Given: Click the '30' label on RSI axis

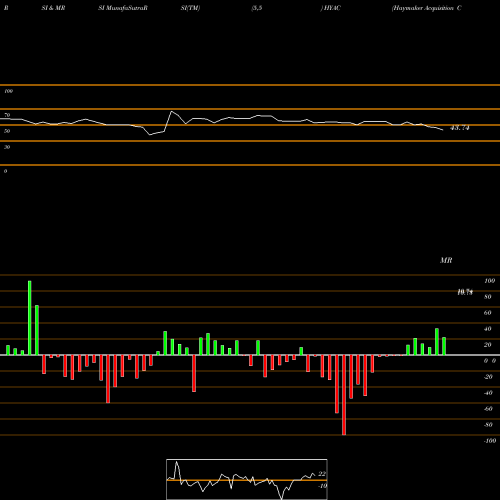Looking at the screenshot, I should click(x=7, y=147).
